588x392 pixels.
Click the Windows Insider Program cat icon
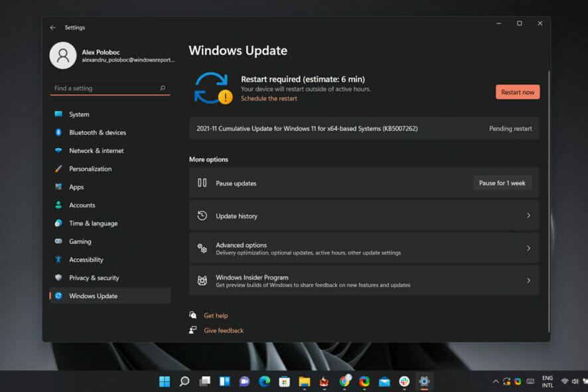(x=202, y=280)
